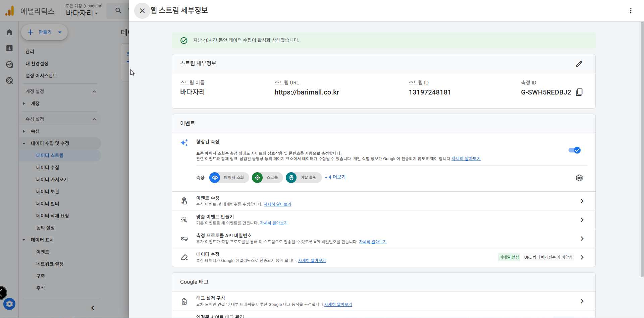Open the search icon in the top bar

118,10
